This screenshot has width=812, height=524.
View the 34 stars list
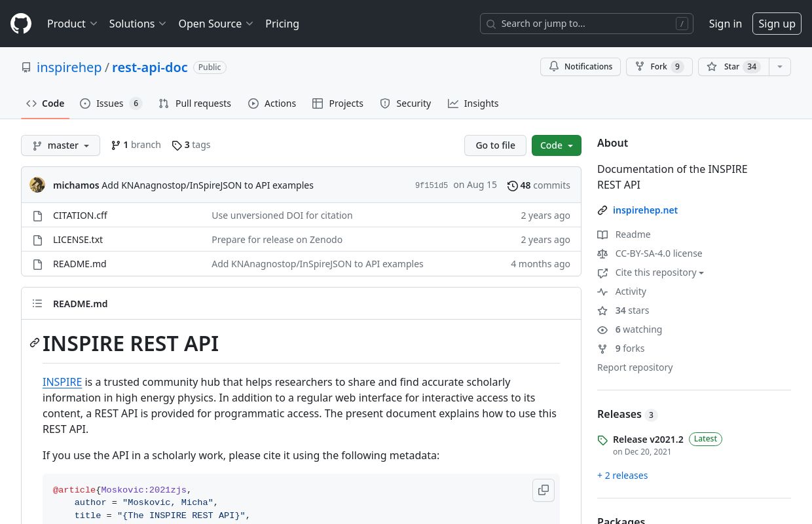(623, 310)
